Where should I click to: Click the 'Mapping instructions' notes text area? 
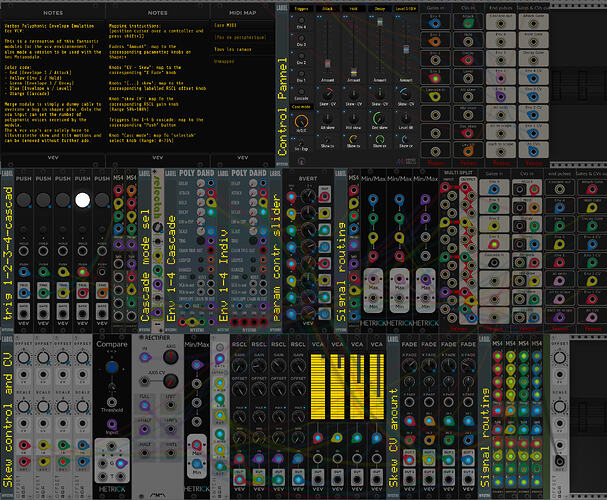coord(158,83)
